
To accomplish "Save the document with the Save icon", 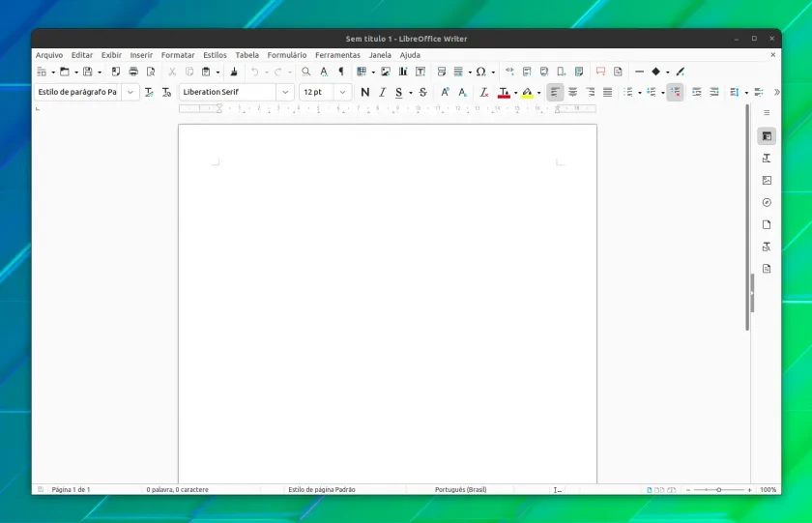I will coord(88,72).
